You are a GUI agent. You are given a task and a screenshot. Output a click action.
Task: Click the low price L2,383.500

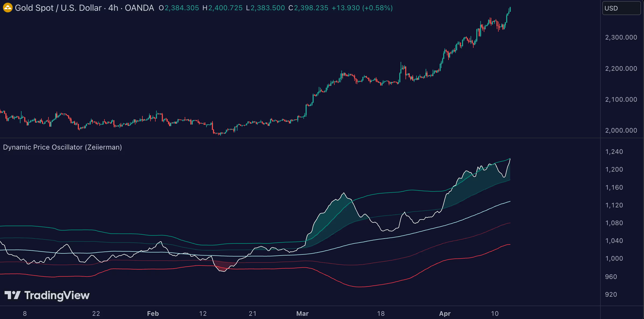tap(265, 8)
